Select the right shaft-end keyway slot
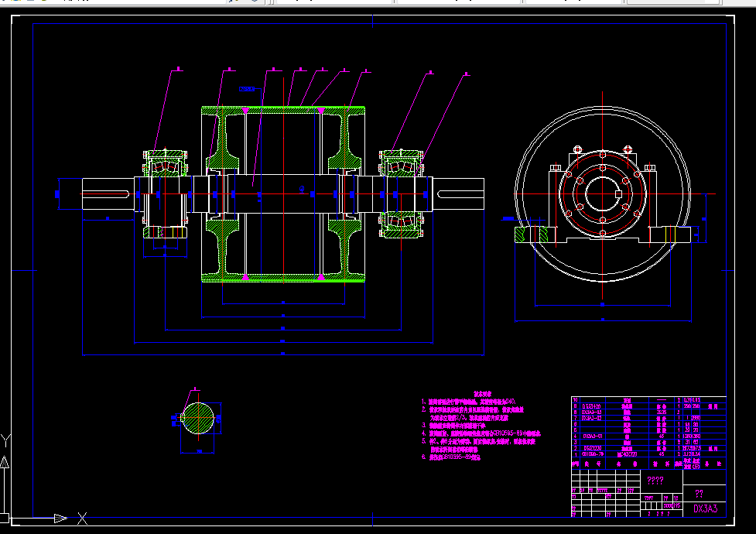This screenshot has width=756, height=534. point(461,194)
